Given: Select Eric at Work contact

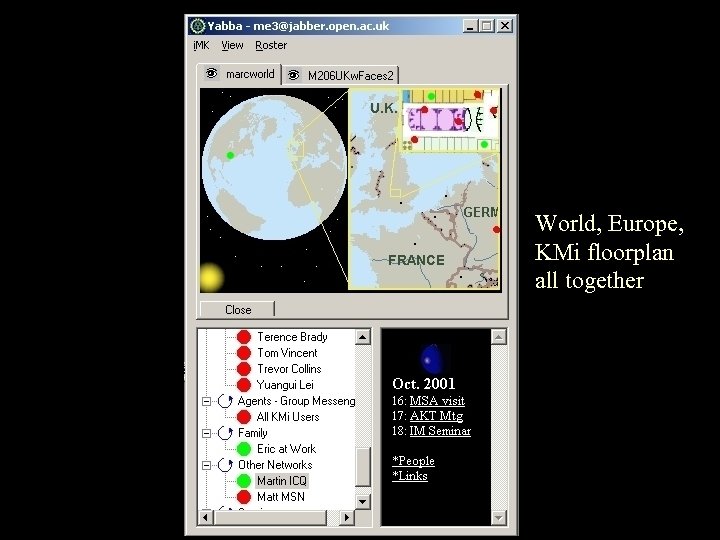Looking at the screenshot, I should (286, 450).
